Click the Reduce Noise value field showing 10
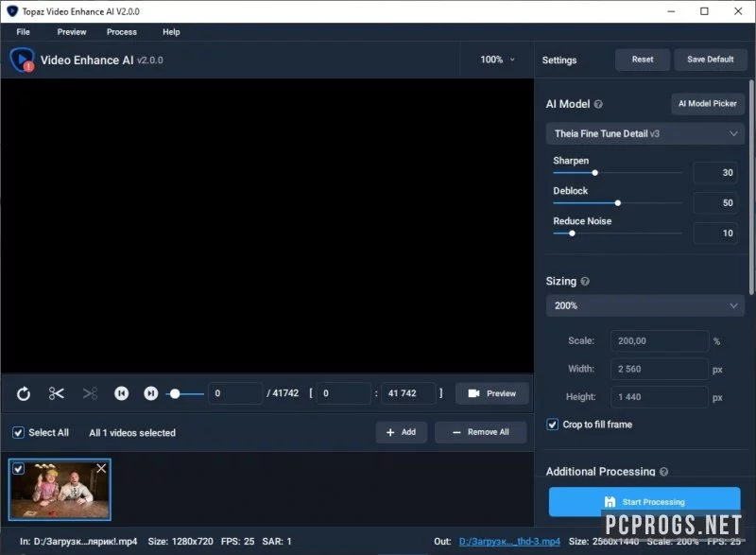756x555 pixels. pos(715,234)
